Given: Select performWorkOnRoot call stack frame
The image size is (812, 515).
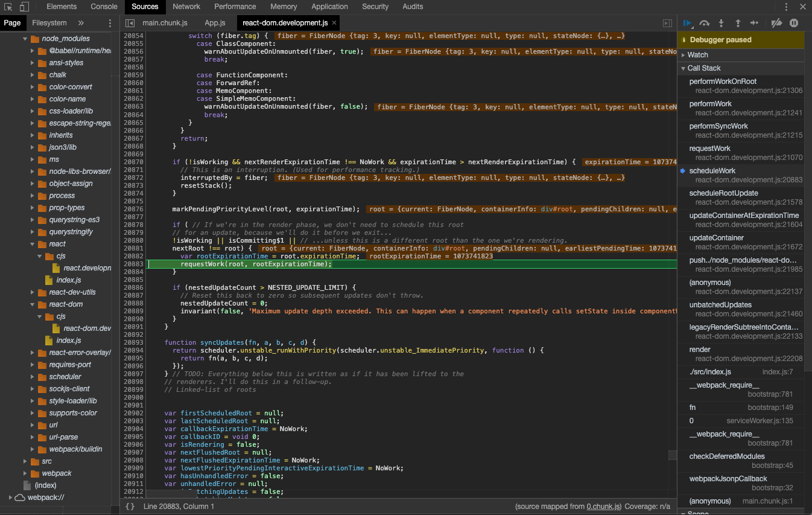Looking at the screenshot, I should (x=741, y=86).
